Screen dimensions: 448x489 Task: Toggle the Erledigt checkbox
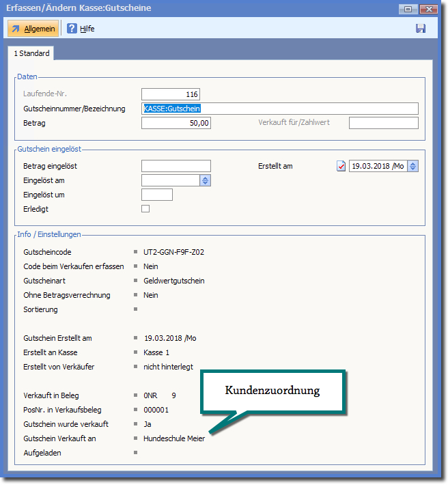pyautogui.click(x=145, y=209)
